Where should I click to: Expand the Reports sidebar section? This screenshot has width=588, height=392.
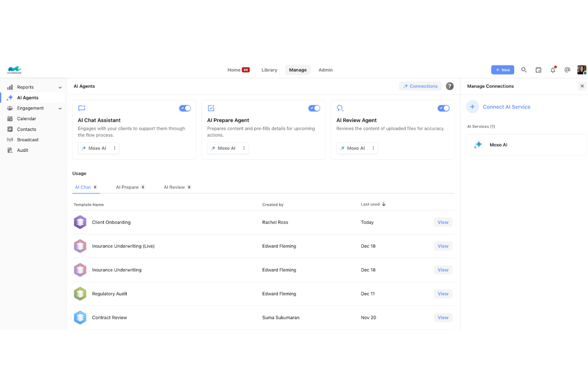(60, 87)
